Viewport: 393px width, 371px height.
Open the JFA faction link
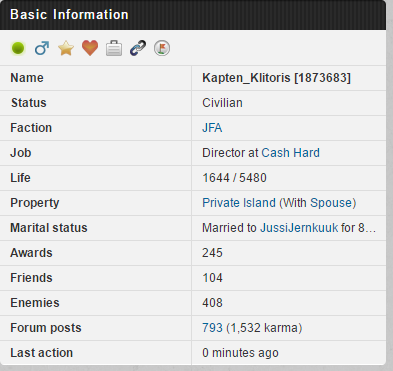212,128
